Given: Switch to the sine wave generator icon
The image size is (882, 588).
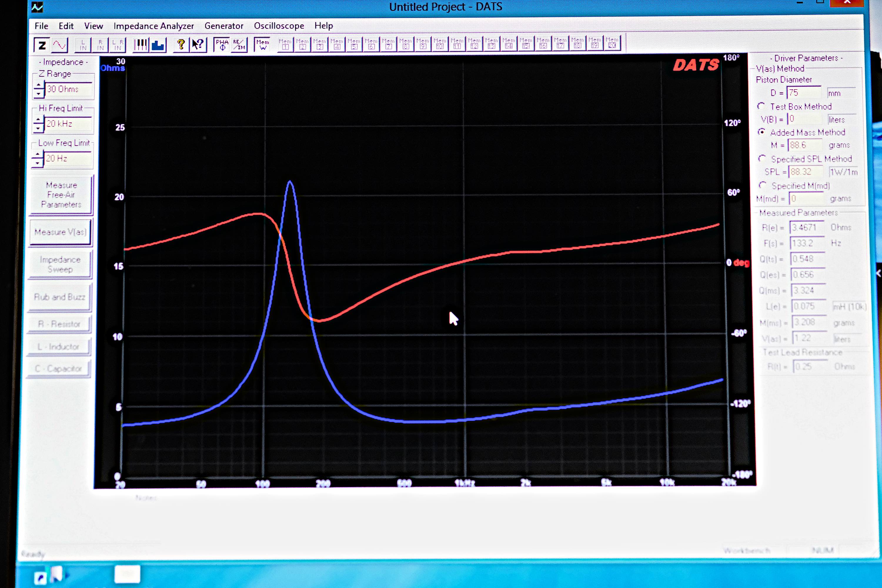Looking at the screenshot, I should coord(59,45).
